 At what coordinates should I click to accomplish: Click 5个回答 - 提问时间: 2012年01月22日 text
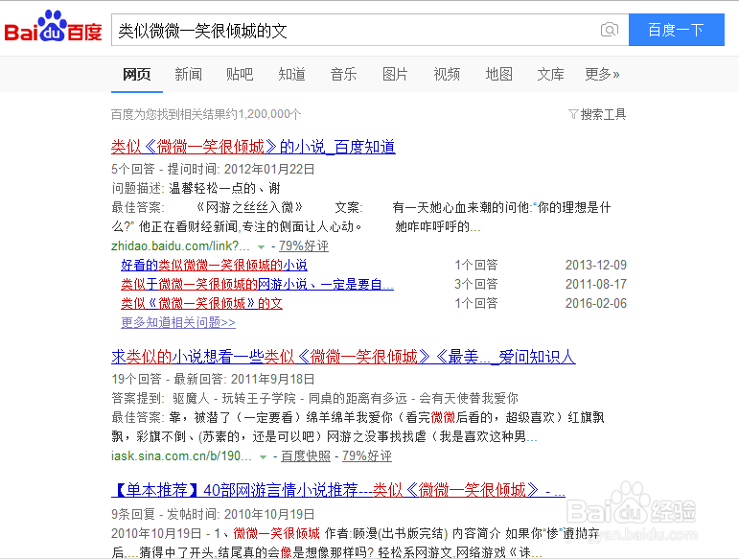(x=213, y=169)
